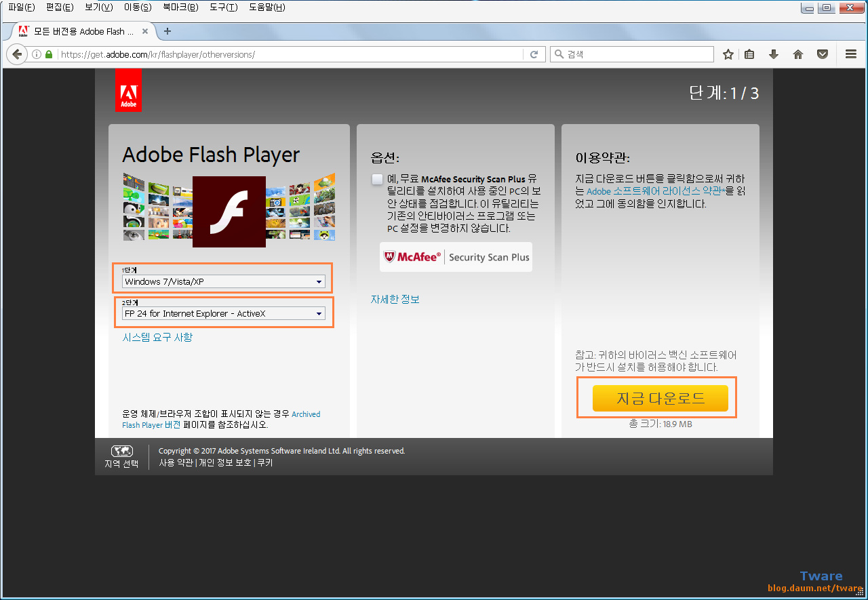Open the 개인 정보 보호 footer link
Screen dimensions: 868x600
point(224,462)
